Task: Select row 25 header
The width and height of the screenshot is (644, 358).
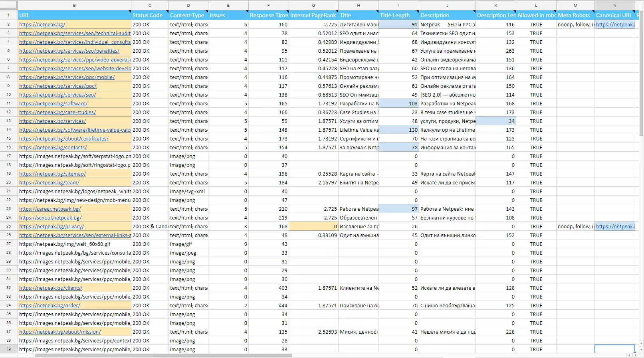Action: point(8,226)
